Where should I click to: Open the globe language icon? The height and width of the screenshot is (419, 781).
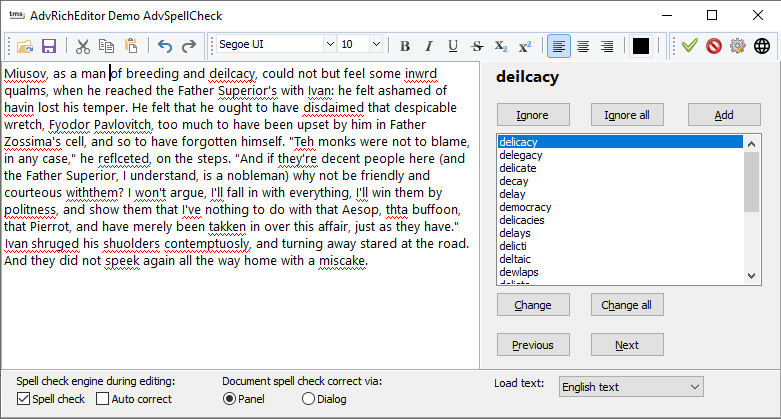(x=762, y=46)
